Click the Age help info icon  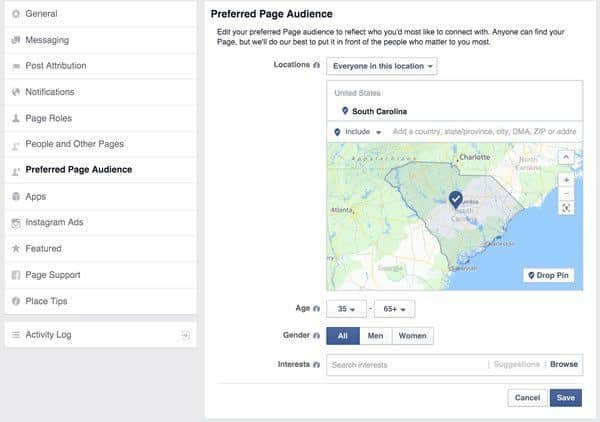tap(316, 308)
